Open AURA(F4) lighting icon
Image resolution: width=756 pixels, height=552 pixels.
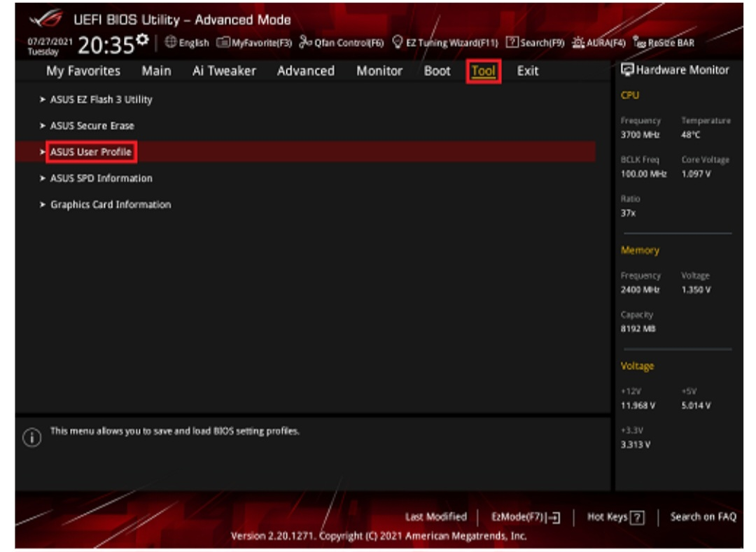click(x=578, y=43)
